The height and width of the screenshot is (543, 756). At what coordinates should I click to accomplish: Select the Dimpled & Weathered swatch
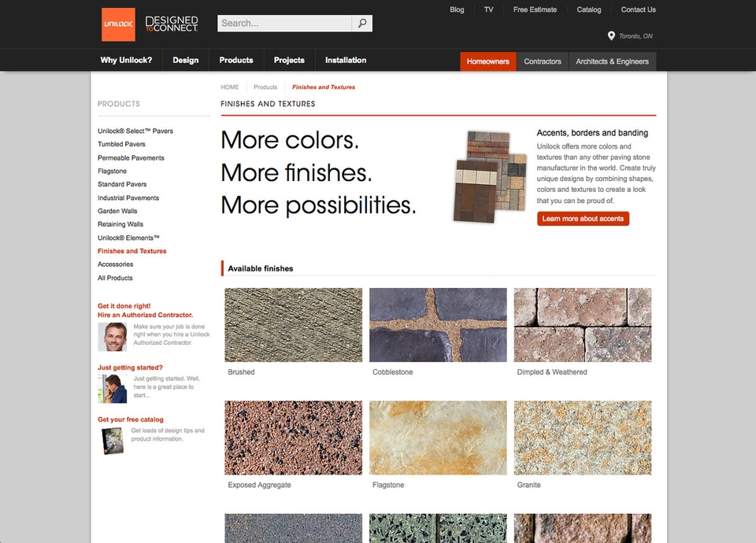[x=583, y=325]
